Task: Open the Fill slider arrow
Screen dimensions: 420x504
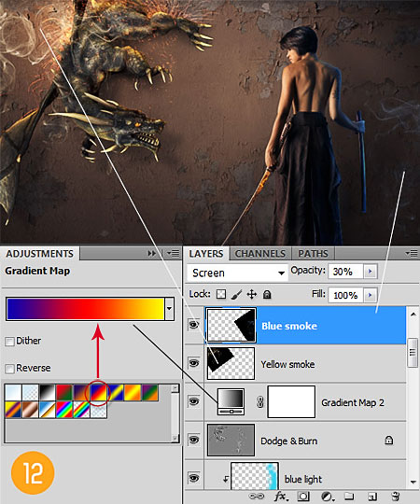Action: (370, 295)
